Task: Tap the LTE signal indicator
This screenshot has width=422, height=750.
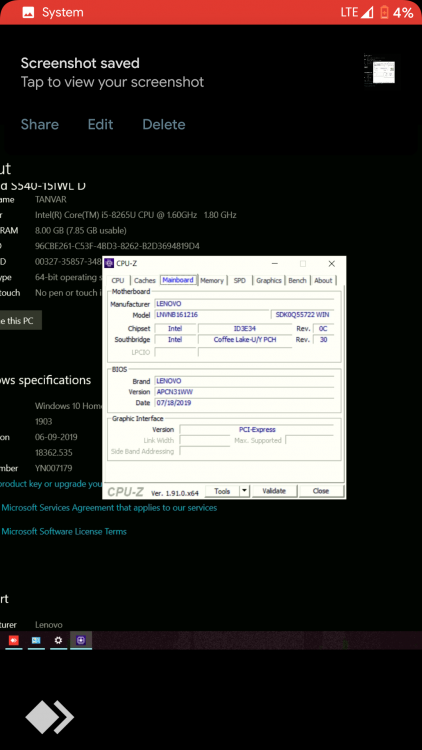Action: pyautogui.click(x=356, y=12)
